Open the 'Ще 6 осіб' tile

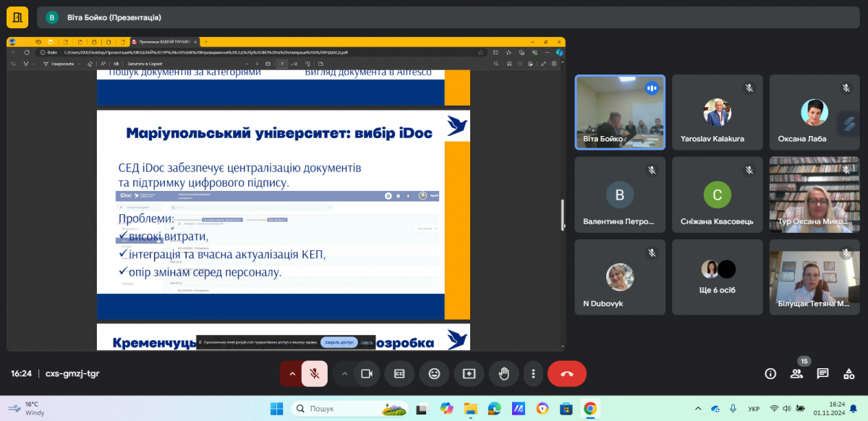click(717, 277)
